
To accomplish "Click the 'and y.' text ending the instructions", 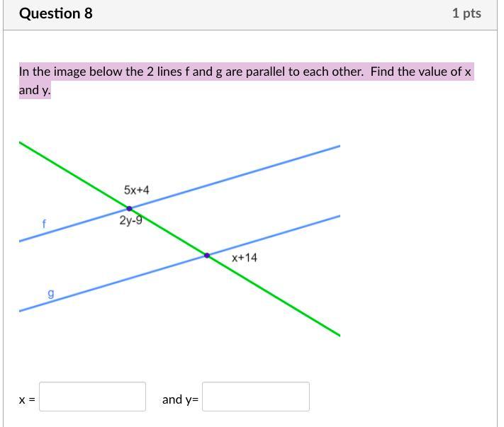I will (x=35, y=91).
